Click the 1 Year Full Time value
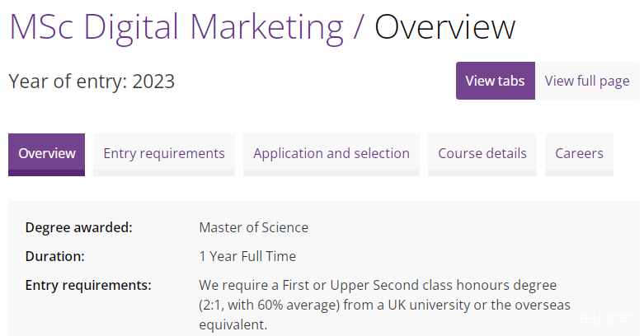Image resolution: width=644 pixels, height=336 pixels. (247, 256)
